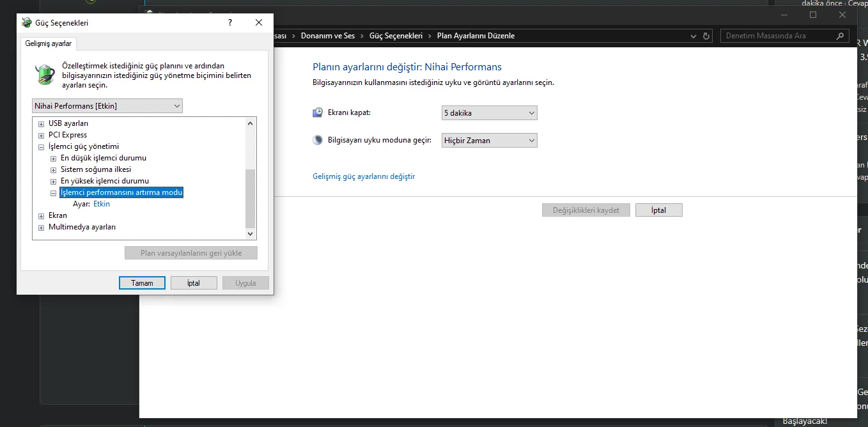Expand the Multimedya ayarları node
The image size is (868, 427).
pyautogui.click(x=42, y=227)
